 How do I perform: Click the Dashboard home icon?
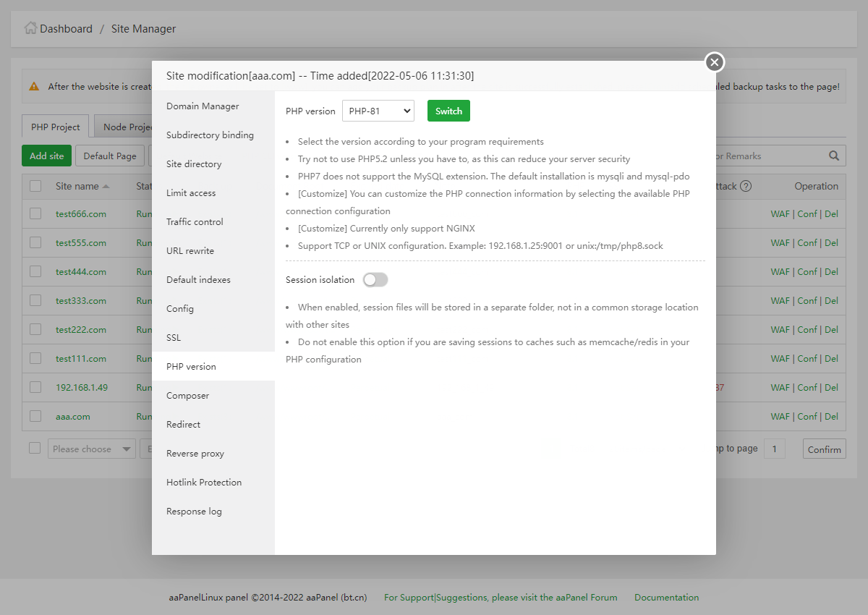30,28
